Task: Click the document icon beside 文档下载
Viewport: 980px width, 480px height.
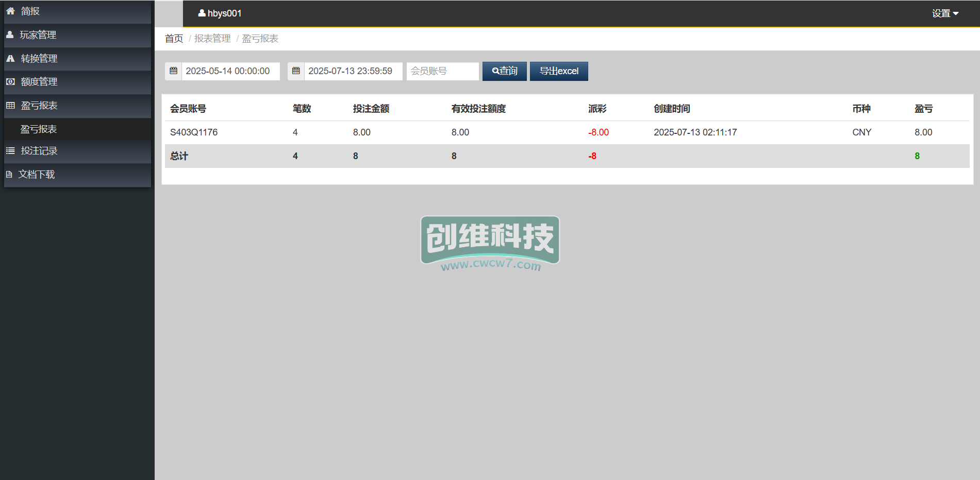Action: [9, 174]
